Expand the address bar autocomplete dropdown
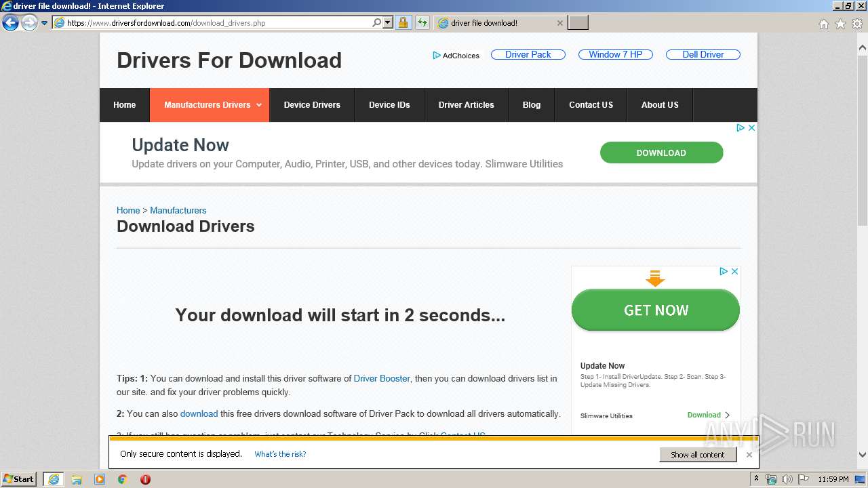 tap(388, 23)
